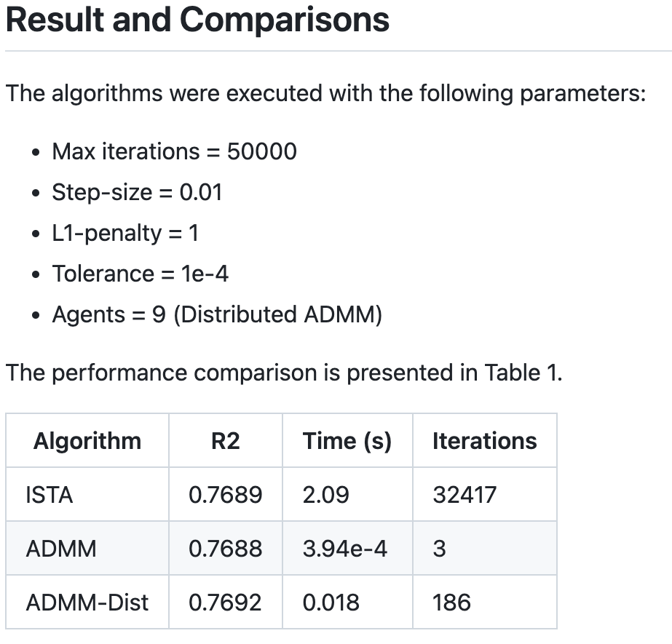Viewport: 672px width, 644px height.
Task: Click the Agents = 9 bullet item
Action: coord(217,314)
